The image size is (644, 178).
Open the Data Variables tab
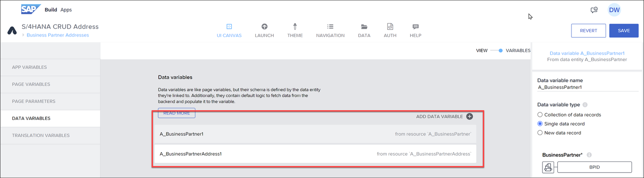(50, 118)
